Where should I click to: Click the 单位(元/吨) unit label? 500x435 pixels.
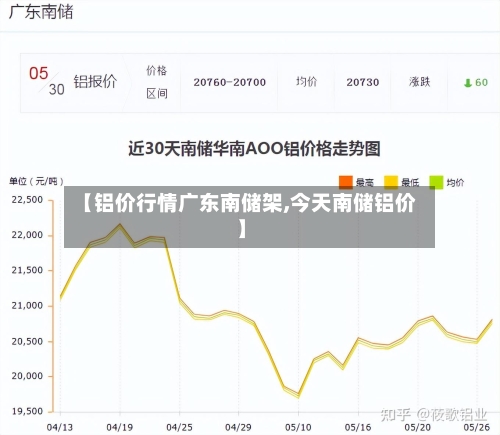point(36,181)
